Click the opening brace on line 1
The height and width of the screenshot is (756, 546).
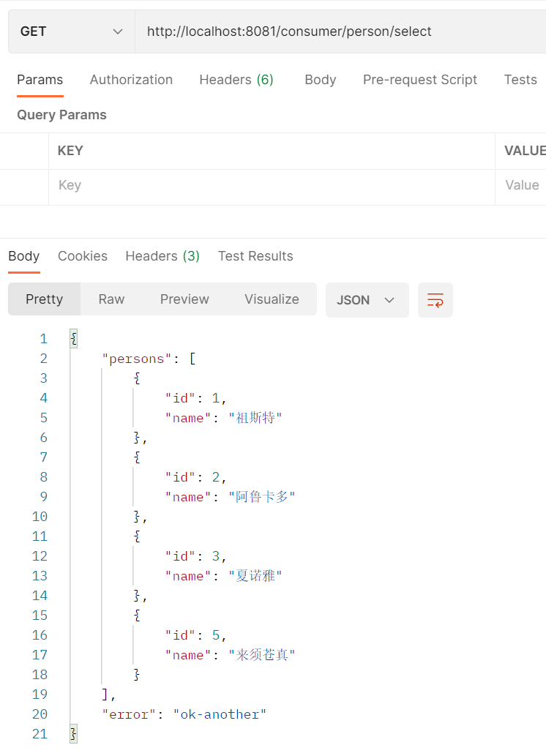[73, 339]
